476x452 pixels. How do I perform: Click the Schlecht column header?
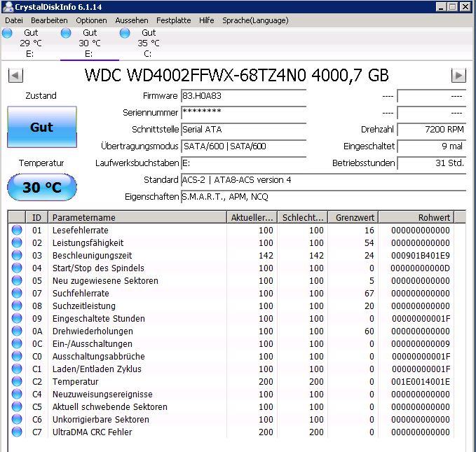point(303,217)
